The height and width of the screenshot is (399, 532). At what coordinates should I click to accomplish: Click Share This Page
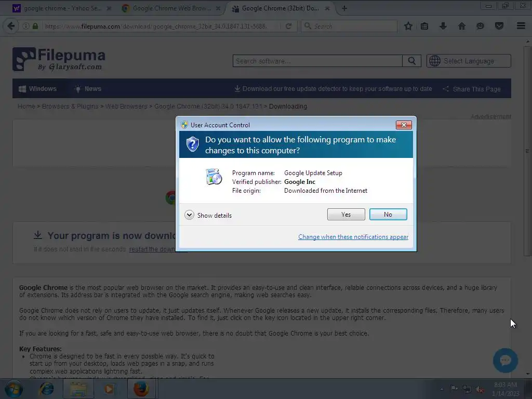click(472, 89)
